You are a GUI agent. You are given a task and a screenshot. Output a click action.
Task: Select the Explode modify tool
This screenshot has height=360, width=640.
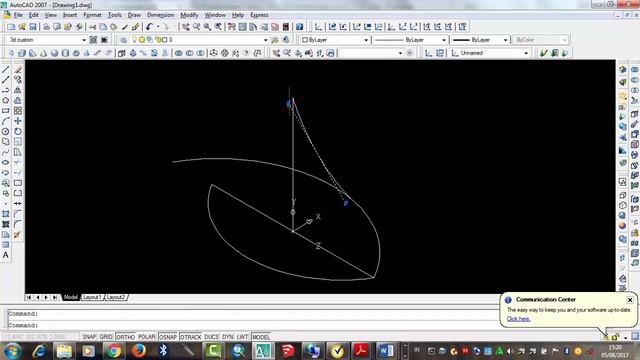pos(18,235)
